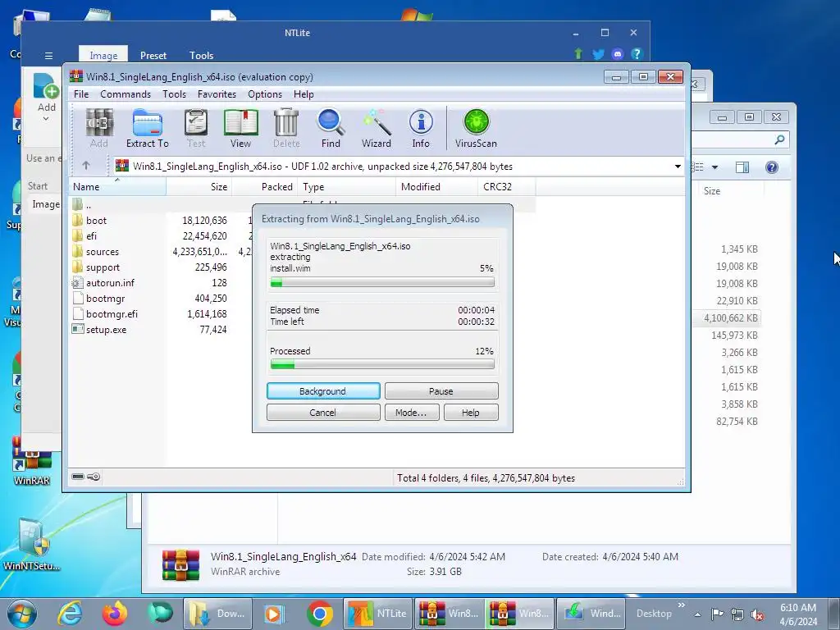Click the volume icon in system tray
Image resolution: width=840 pixels, height=630 pixels.
pos(757,614)
